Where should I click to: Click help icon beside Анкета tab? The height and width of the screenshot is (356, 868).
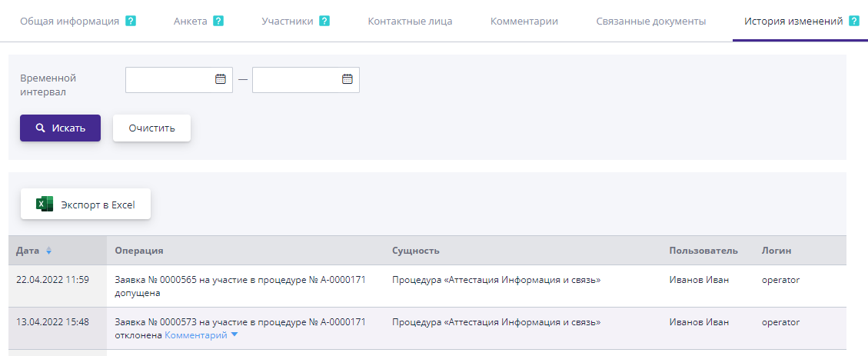(x=218, y=22)
